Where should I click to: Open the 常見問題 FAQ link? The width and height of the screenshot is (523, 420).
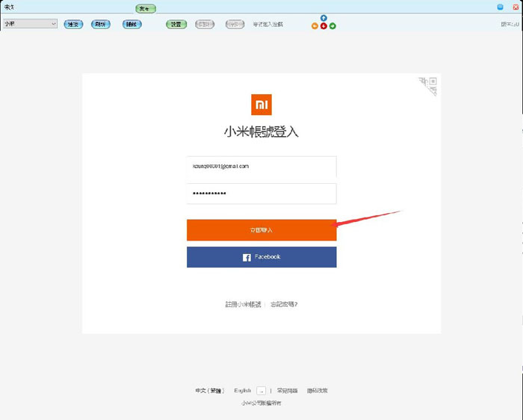tap(287, 391)
